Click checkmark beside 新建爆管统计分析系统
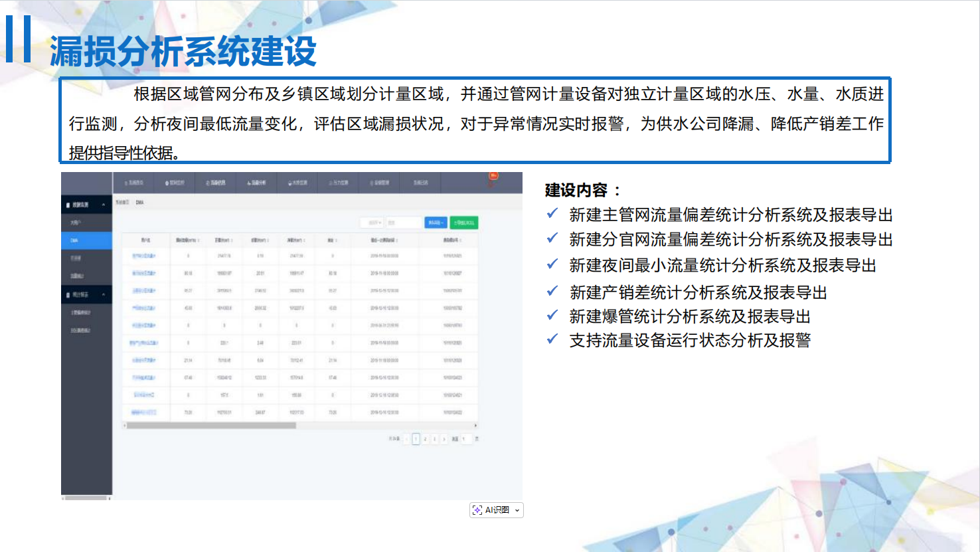The height and width of the screenshot is (552, 980). [x=552, y=316]
